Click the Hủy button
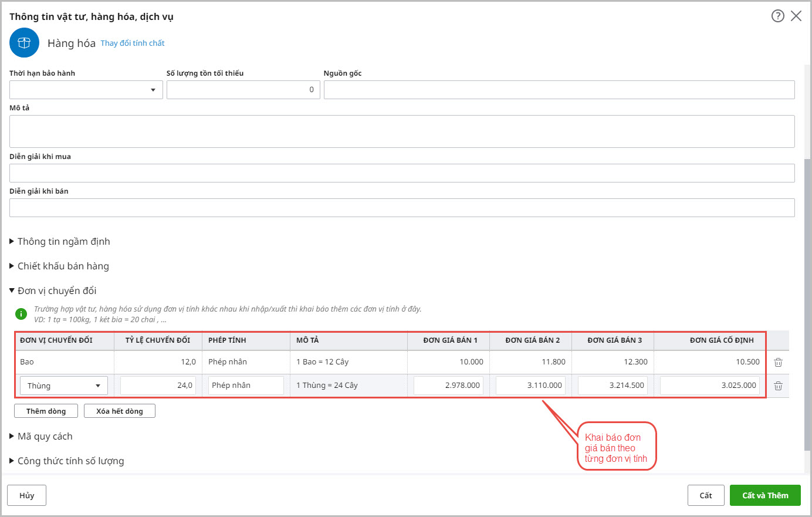This screenshot has height=517, width=812. coord(26,495)
